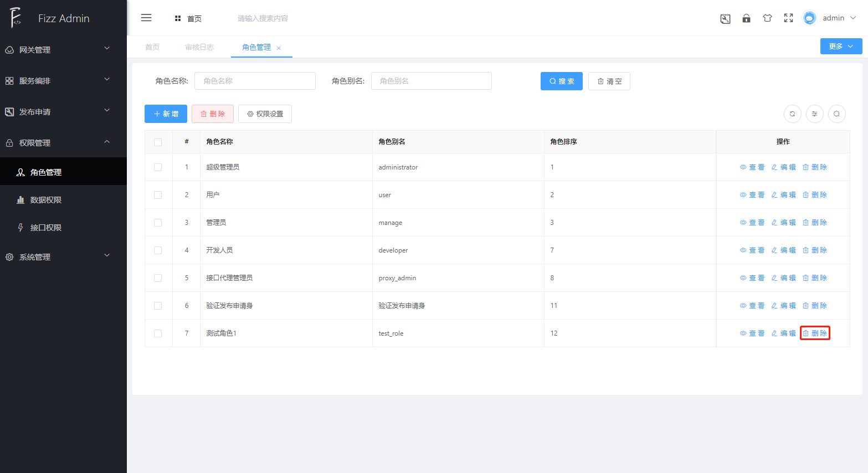
Task: Switch to the 审核日志 tab
Action: coord(199,48)
